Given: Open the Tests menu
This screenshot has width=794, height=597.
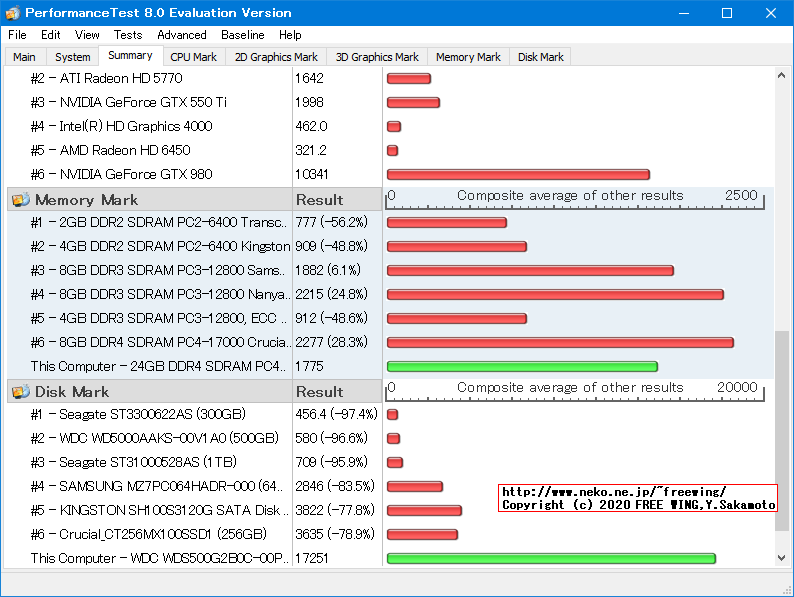Looking at the screenshot, I should (128, 35).
